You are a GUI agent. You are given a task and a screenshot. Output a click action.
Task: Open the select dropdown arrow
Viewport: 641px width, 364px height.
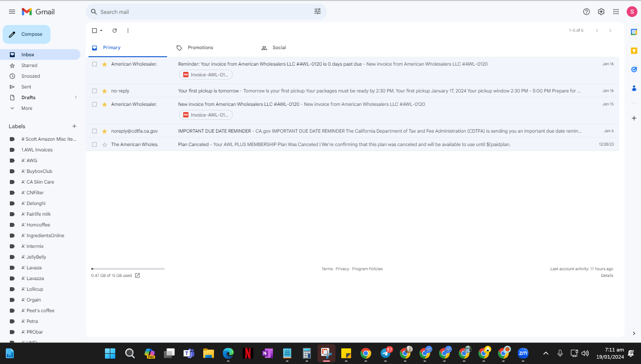click(x=101, y=30)
